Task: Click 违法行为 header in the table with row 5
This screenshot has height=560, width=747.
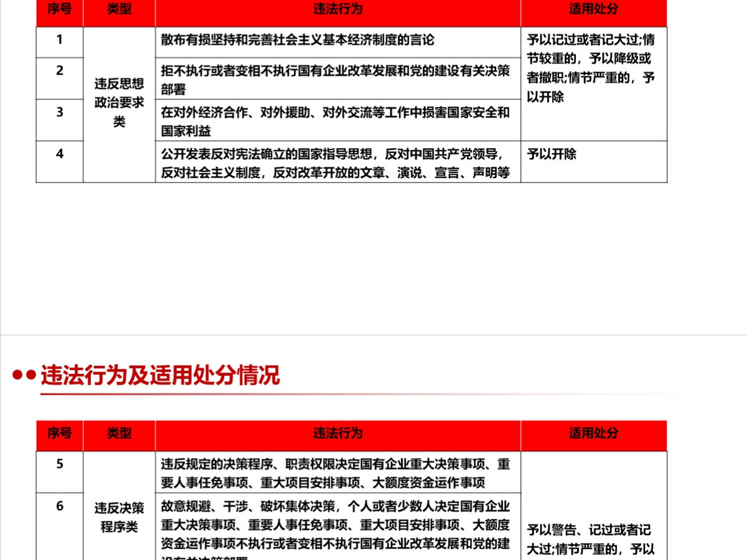Action: [x=338, y=436]
